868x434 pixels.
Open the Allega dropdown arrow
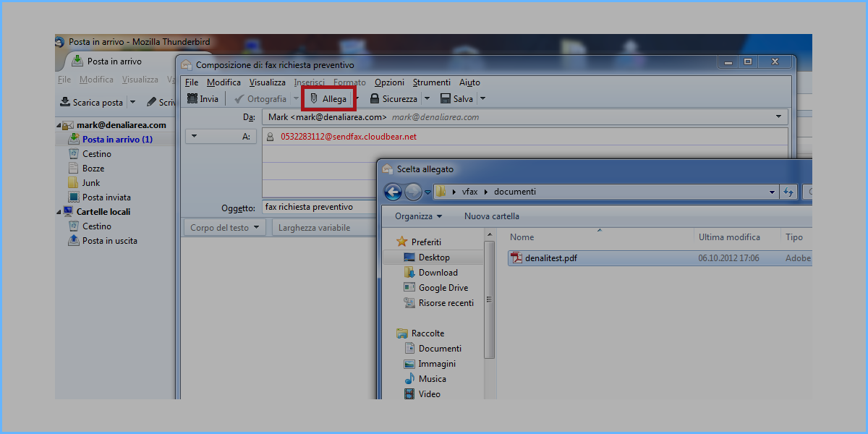356,99
